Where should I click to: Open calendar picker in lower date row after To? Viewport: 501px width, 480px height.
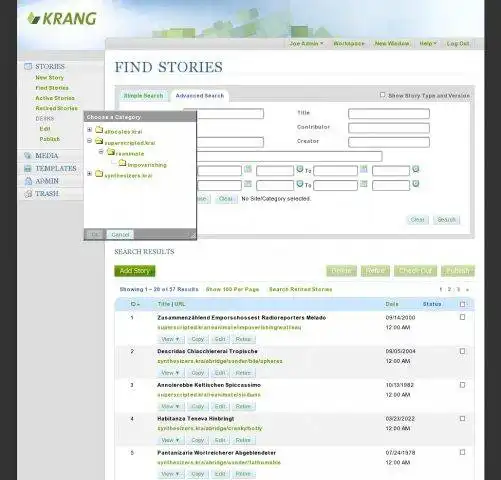click(364, 184)
